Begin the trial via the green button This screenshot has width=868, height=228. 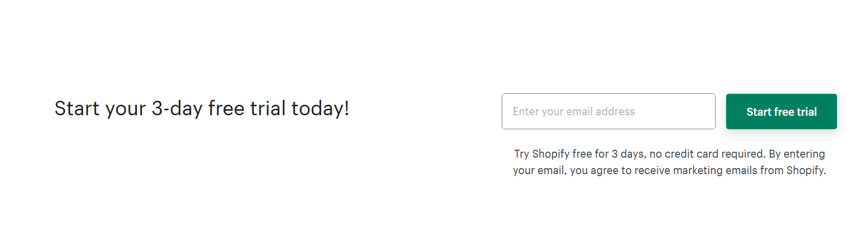click(x=781, y=112)
